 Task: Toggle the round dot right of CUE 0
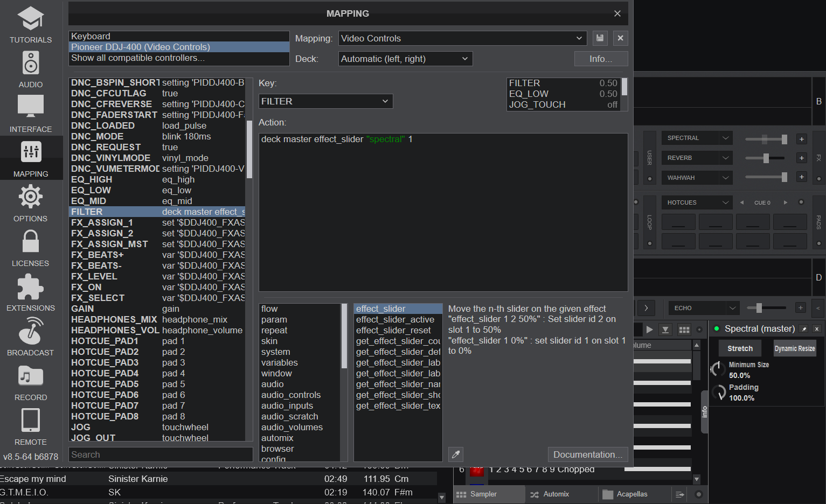pyautogui.click(x=801, y=202)
